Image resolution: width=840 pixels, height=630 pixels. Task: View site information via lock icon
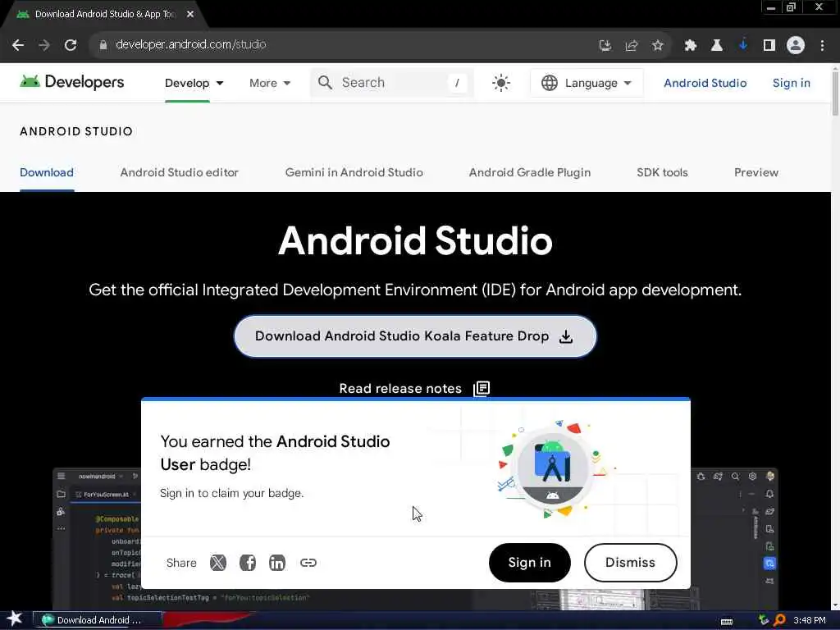103,45
